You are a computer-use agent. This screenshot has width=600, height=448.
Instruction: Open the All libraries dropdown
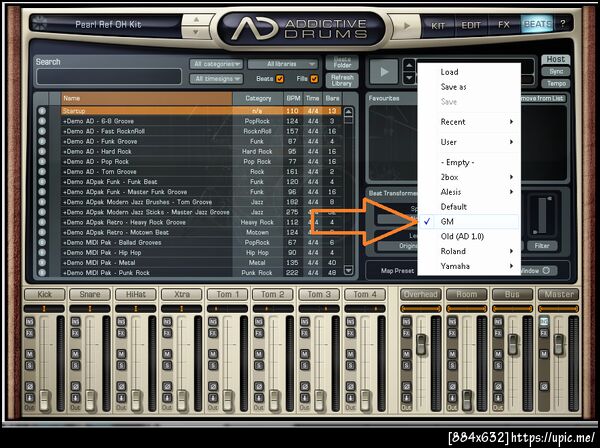pos(283,64)
